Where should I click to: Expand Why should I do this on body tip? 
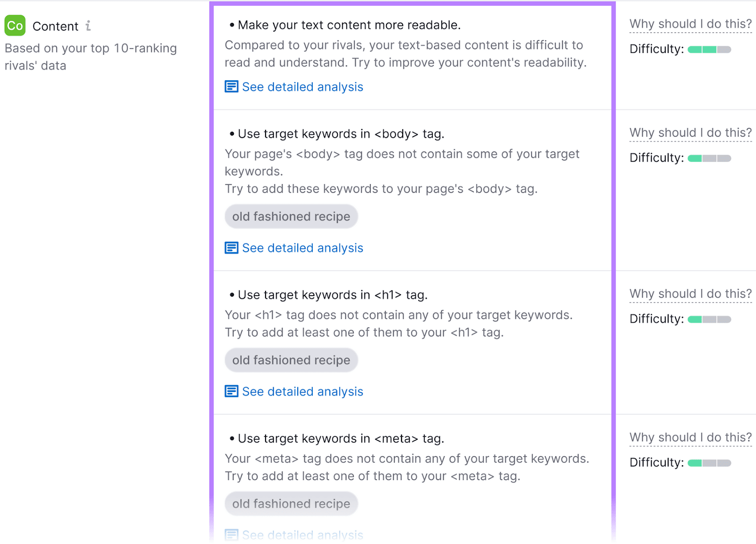tap(690, 133)
